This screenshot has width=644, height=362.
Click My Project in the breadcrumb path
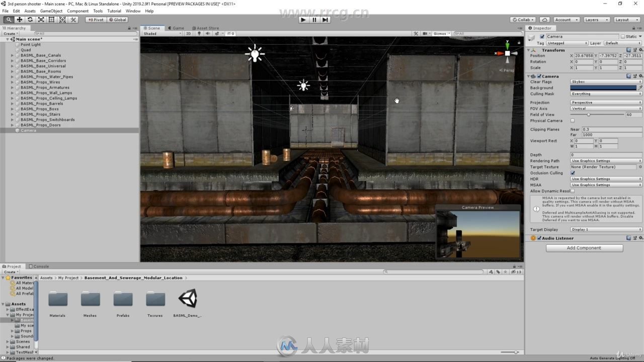pos(68,278)
